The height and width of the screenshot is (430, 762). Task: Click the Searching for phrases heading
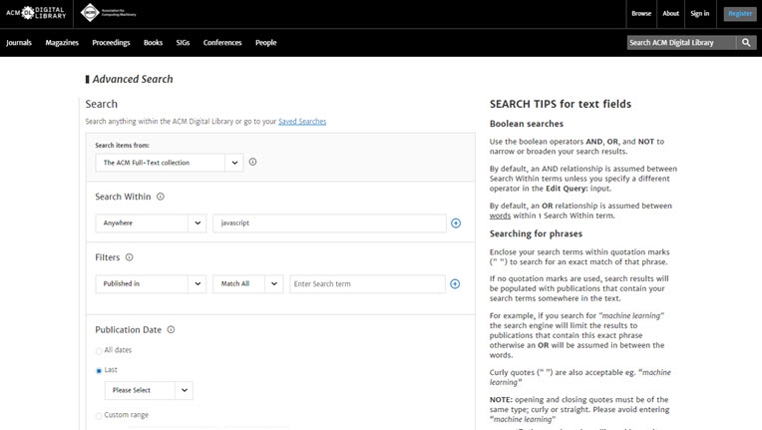click(x=536, y=234)
